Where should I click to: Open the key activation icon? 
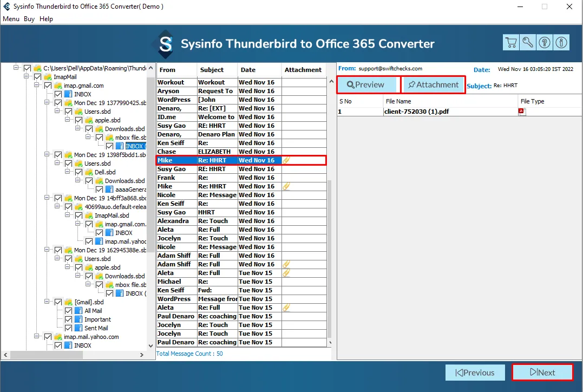[528, 42]
